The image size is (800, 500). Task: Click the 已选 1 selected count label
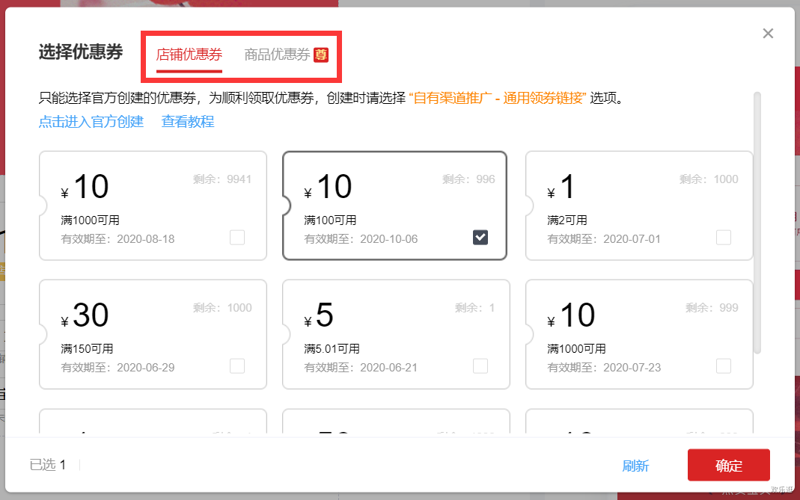click(x=48, y=465)
